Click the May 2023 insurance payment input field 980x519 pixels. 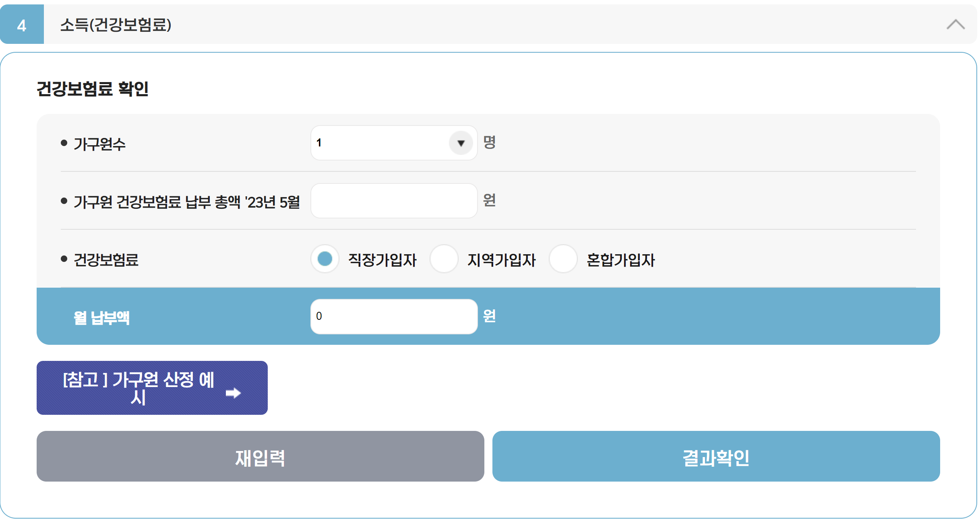[x=393, y=200]
